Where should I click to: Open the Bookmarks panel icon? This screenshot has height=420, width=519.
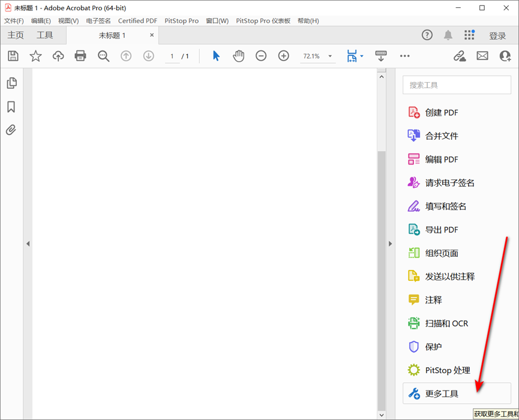click(x=11, y=107)
